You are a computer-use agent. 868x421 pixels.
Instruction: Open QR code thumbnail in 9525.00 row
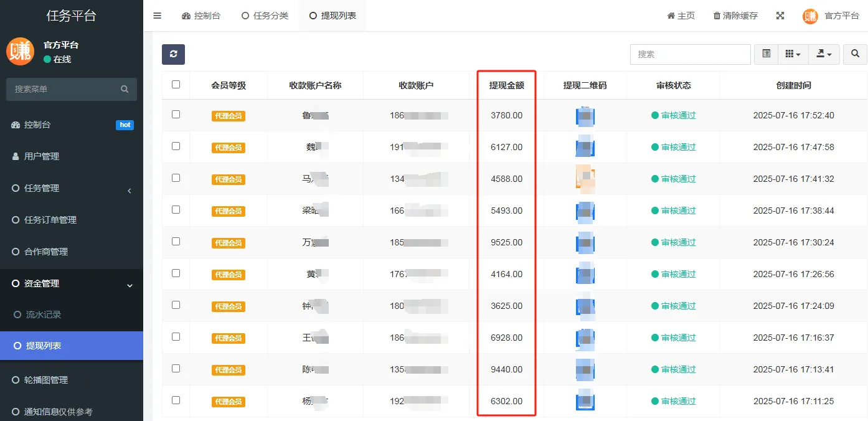[x=585, y=243]
